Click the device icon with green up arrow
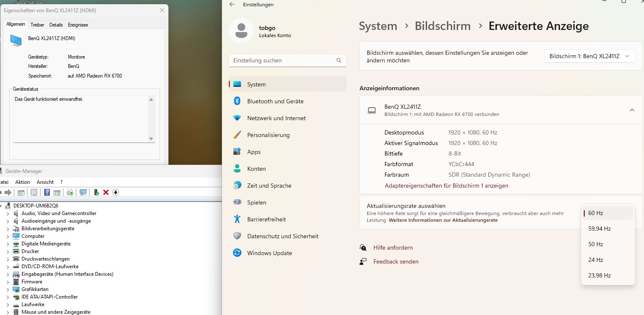The width and height of the screenshot is (644, 315). [97, 192]
